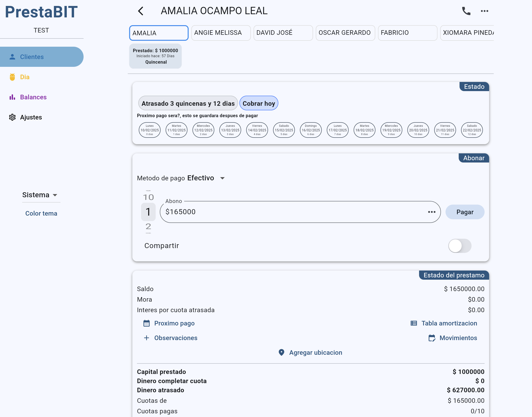This screenshot has height=417, width=532.
Task: Open the Metodo de pago Efectivo dropdown
Action: 222,178
